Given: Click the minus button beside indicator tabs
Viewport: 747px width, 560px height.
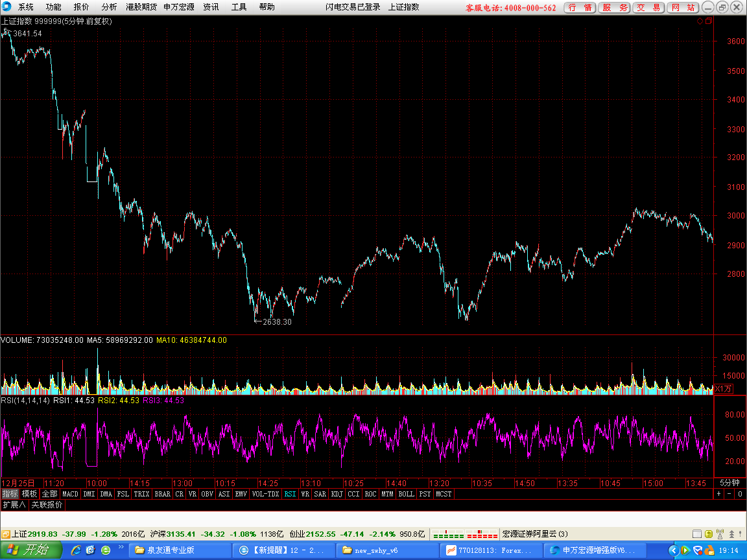Looking at the screenshot, I should [729, 494].
